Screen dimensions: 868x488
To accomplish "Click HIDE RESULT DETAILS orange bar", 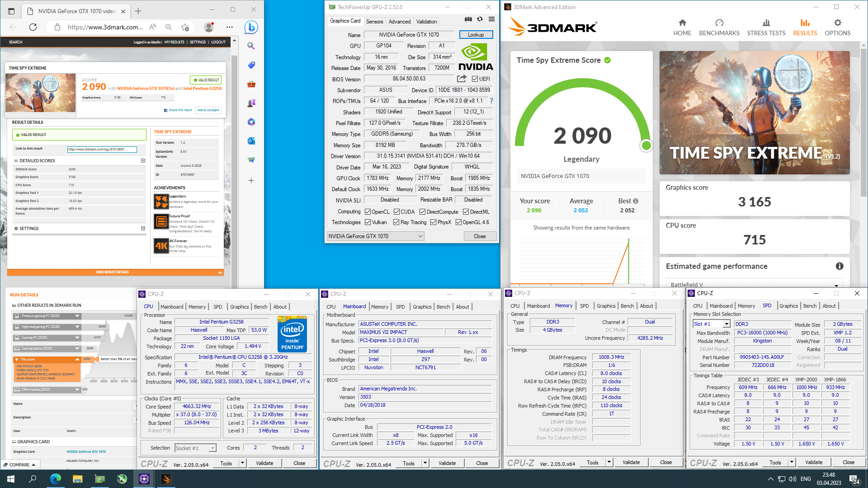I will pos(115,272).
